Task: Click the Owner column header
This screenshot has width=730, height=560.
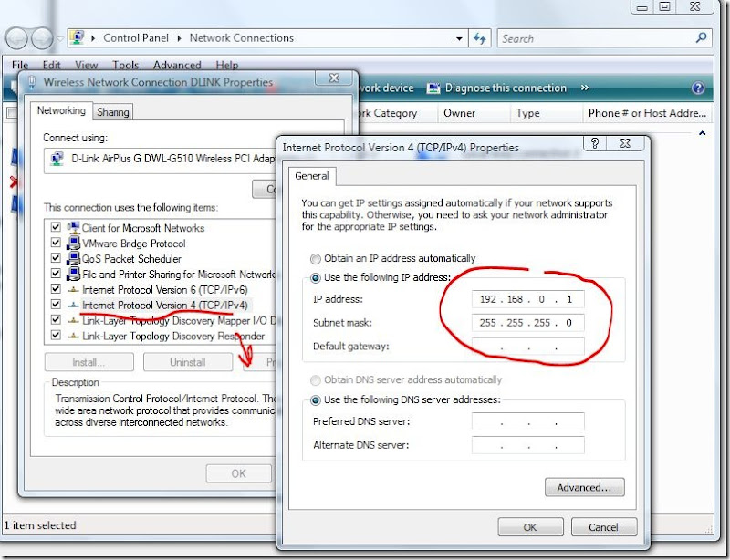Action: coord(474,113)
